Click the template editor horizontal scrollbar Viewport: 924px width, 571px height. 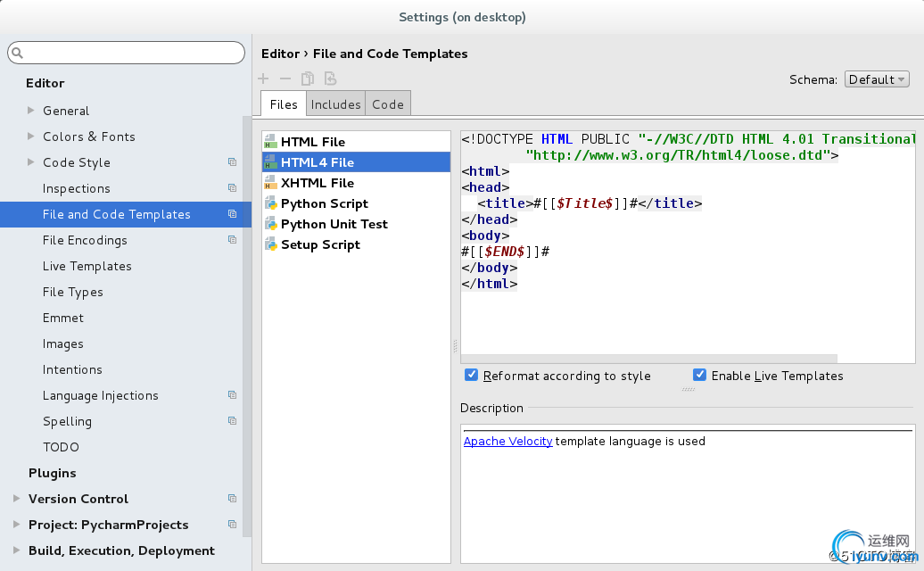click(x=648, y=359)
